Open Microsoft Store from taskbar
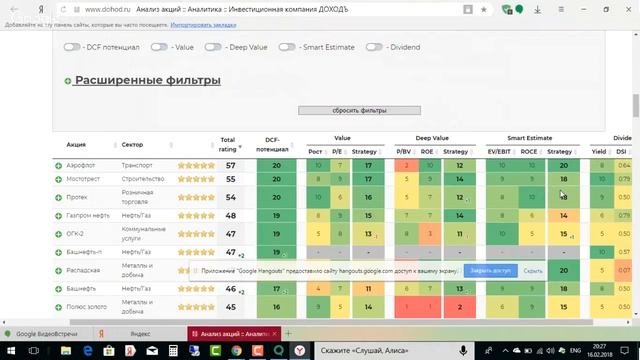The height and width of the screenshot is (360, 640). point(109,351)
